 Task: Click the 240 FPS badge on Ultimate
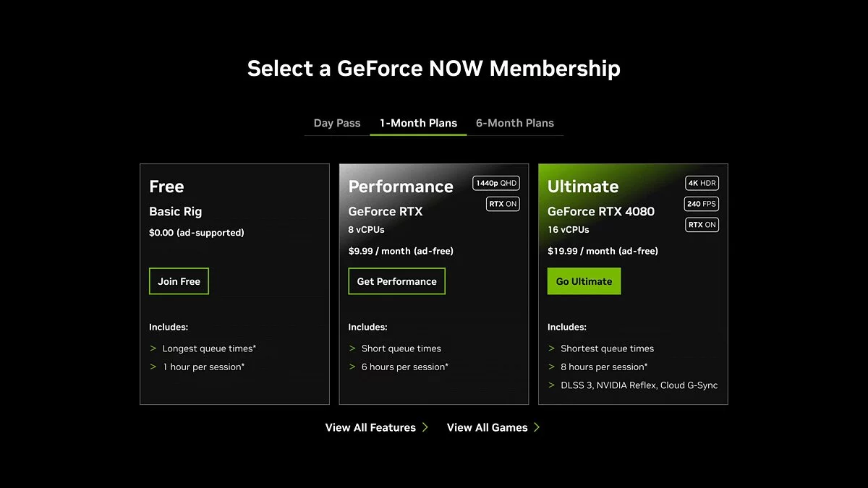[702, 204]
